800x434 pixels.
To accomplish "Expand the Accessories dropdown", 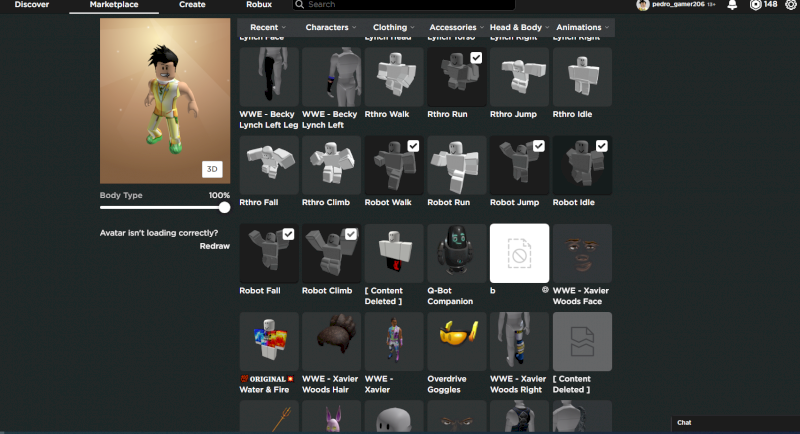I will click(x=453, y=27).
